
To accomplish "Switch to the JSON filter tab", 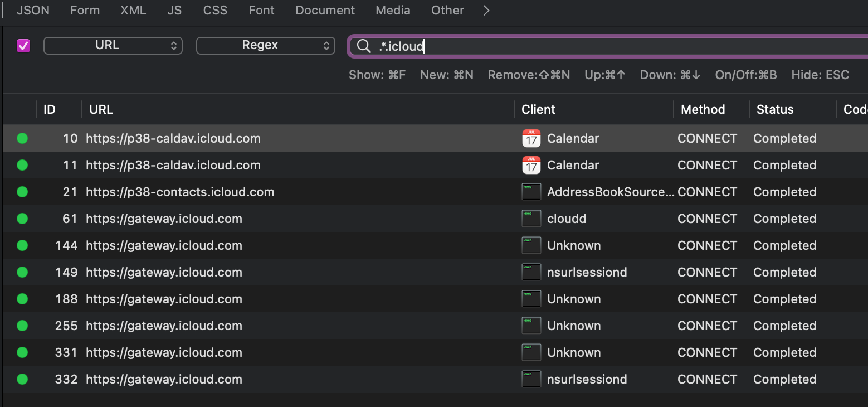I will coord(33,10).
